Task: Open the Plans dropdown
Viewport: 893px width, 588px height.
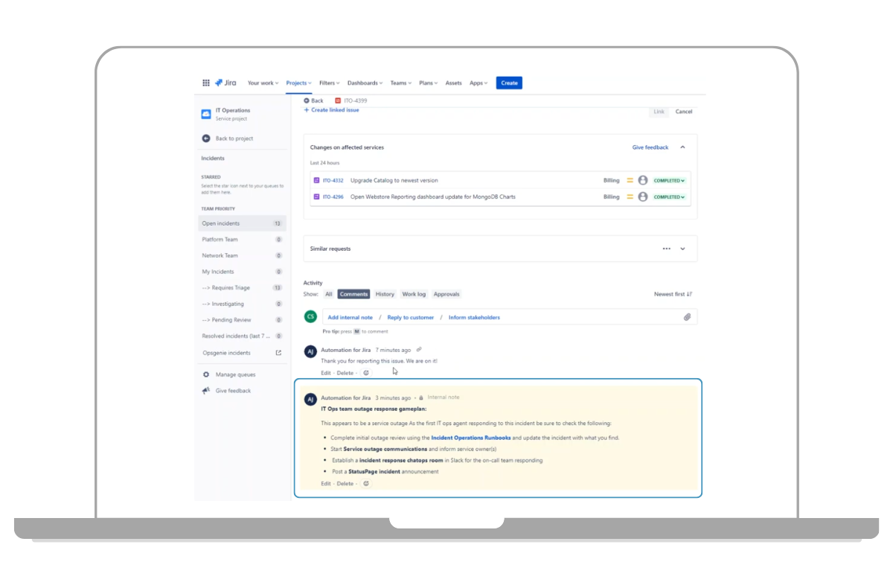Action: pos(429,83)
